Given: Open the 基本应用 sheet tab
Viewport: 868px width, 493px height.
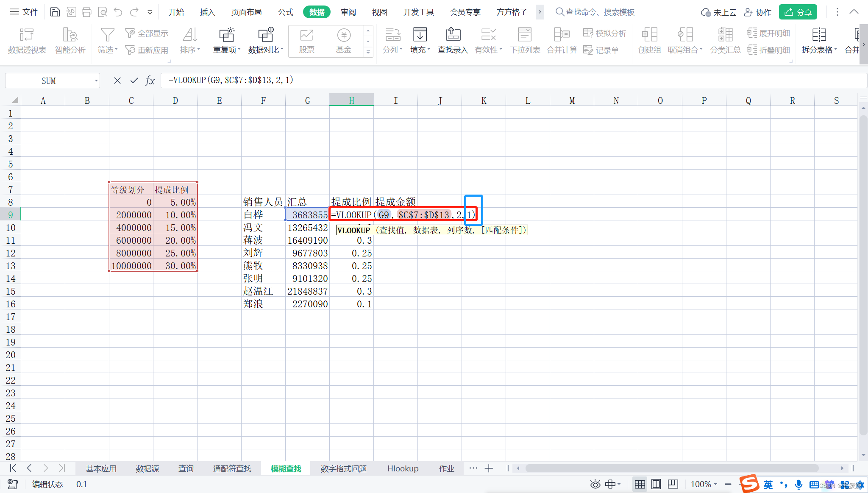Looking at the screenshot, I should [x=101, y=468].
